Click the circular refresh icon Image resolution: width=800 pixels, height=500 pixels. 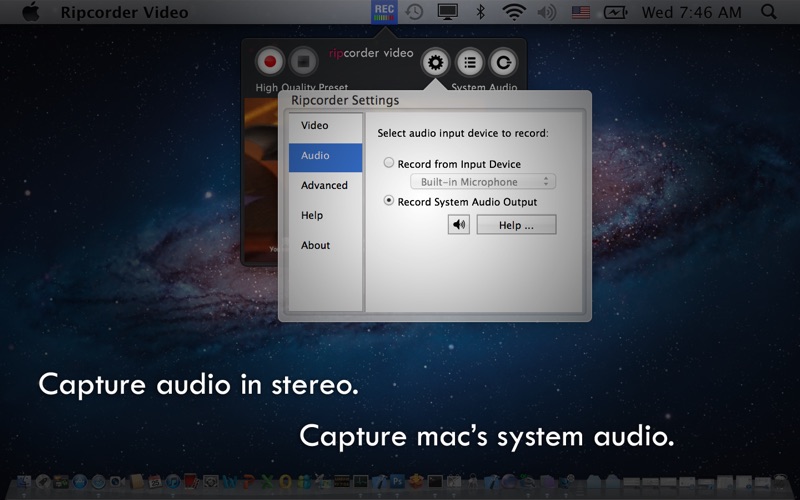point(504,62)
